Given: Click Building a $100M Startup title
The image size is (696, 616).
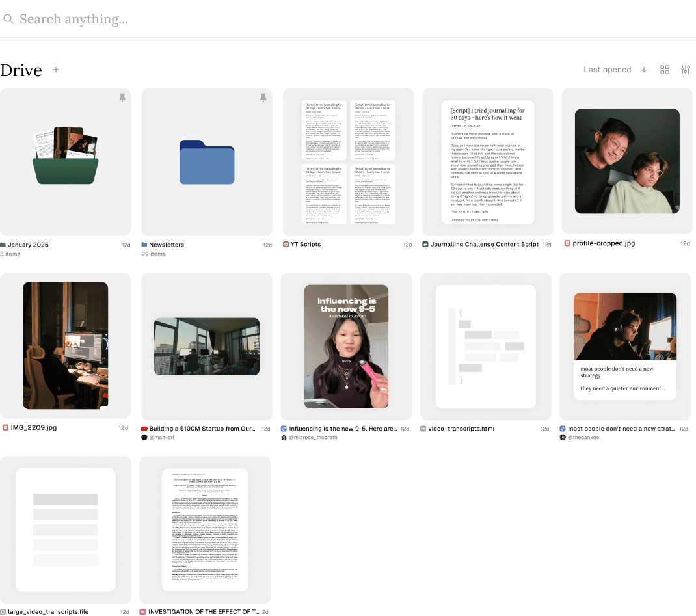Looking at the screenshot, I should pos(202,428).
